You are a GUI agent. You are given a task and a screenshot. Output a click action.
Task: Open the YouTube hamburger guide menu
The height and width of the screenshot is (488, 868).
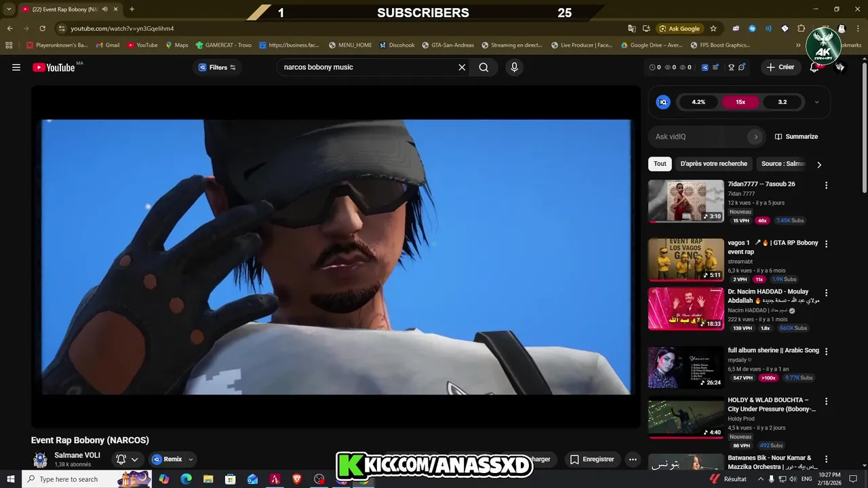pos(16,67)
